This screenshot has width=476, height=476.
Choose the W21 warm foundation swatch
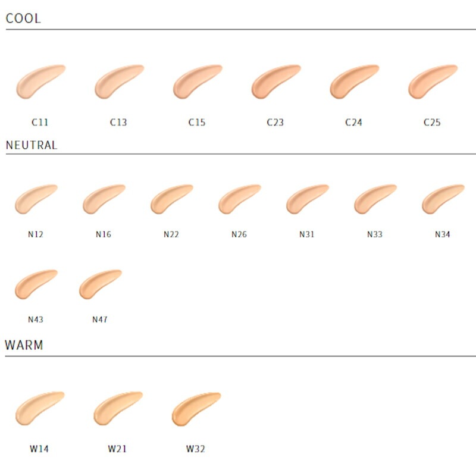pos(117,409)
